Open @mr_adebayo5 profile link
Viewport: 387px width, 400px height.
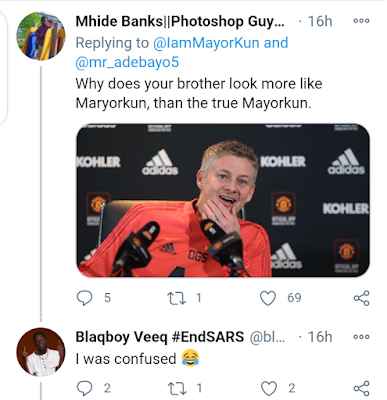(x=127, y=63)
